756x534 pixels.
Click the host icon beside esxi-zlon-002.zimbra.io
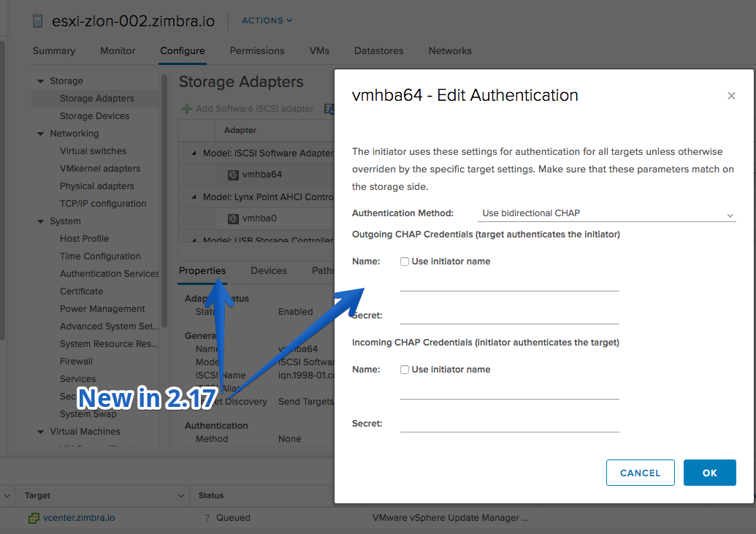[37, 20]
